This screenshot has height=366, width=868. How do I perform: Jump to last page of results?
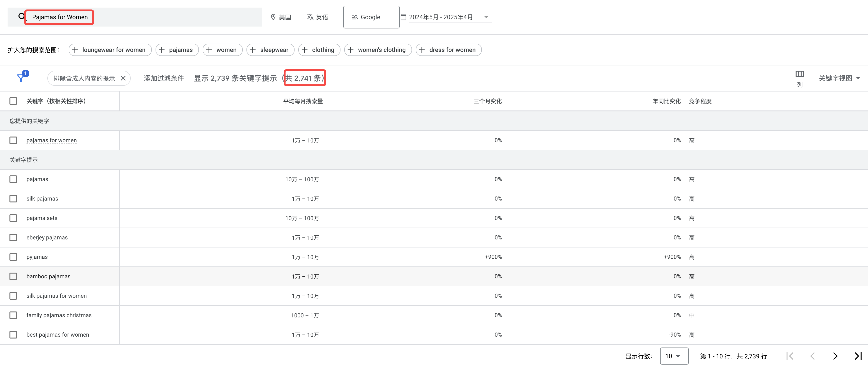pos(858,356)
